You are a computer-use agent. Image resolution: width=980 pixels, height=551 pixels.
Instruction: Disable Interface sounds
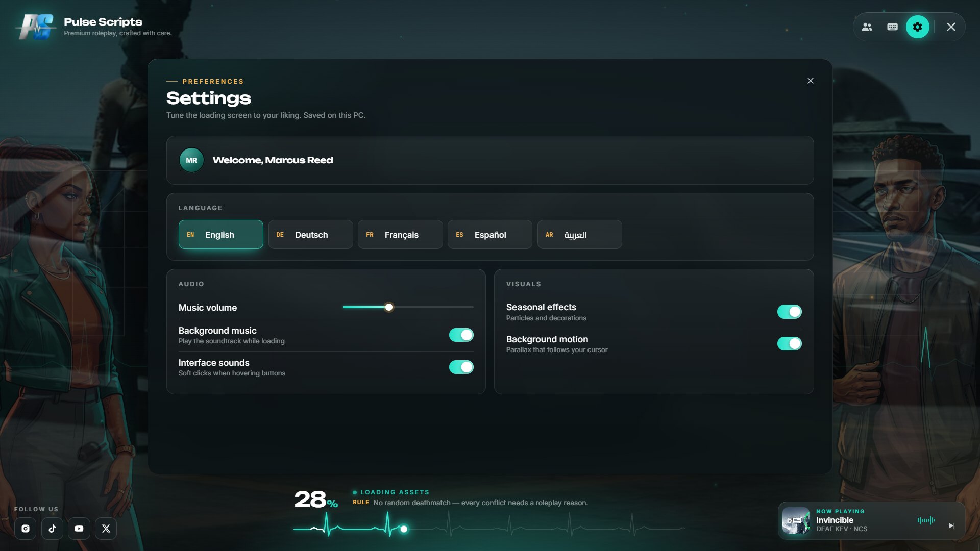coord(461,367)
